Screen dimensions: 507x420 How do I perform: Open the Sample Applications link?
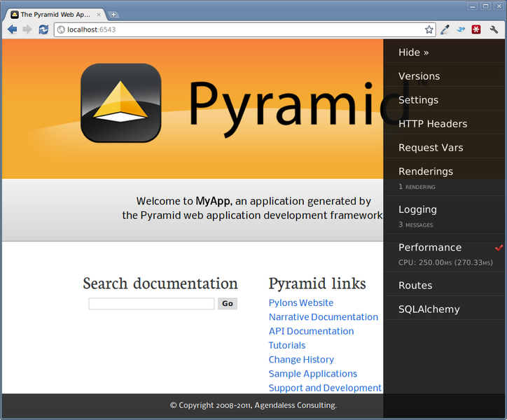(x=312, y=374)
